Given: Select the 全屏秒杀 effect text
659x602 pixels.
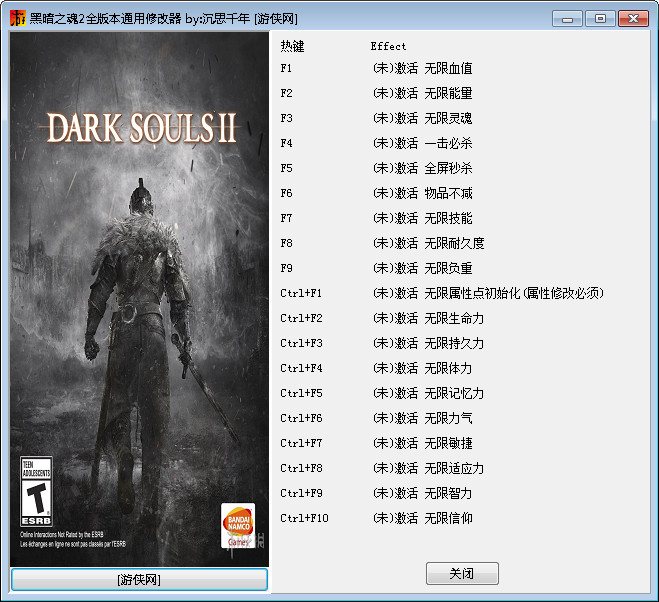Looking at the screenshot, I should 448,168.
